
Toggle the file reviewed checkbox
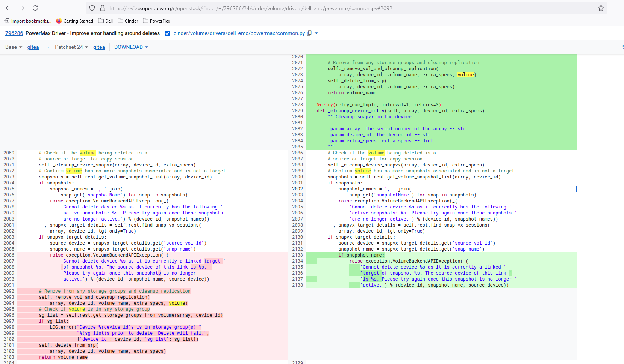[x=167, y=33]
